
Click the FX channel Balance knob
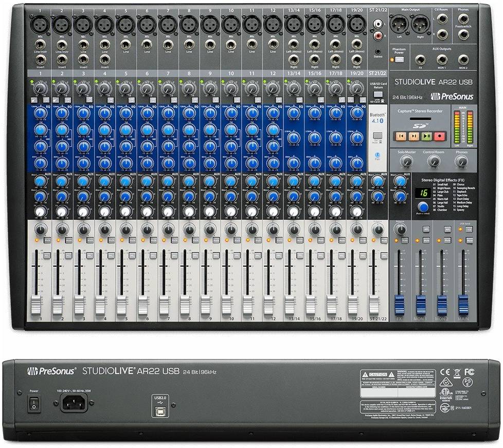point(400,229)
